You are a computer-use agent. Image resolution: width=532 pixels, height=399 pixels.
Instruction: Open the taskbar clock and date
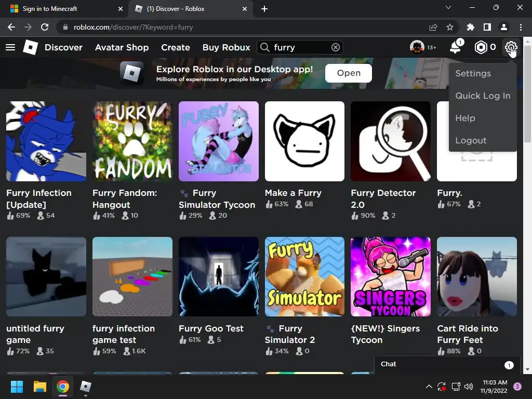pyautogui.click(x=495, y=387)
